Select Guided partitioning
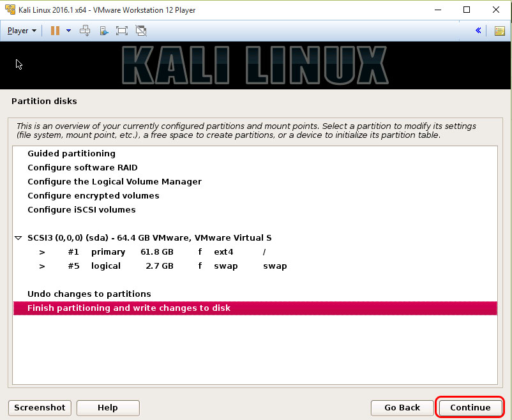 coord(255,153)
